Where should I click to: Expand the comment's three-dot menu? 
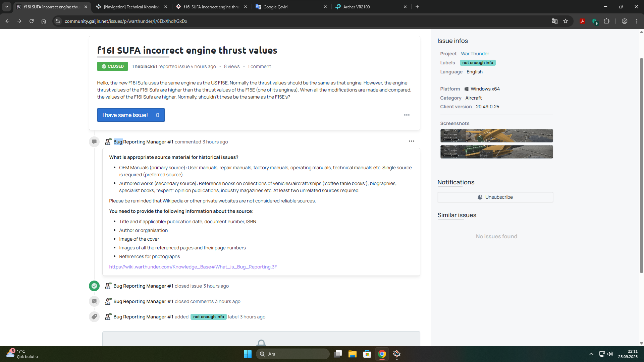411,141
